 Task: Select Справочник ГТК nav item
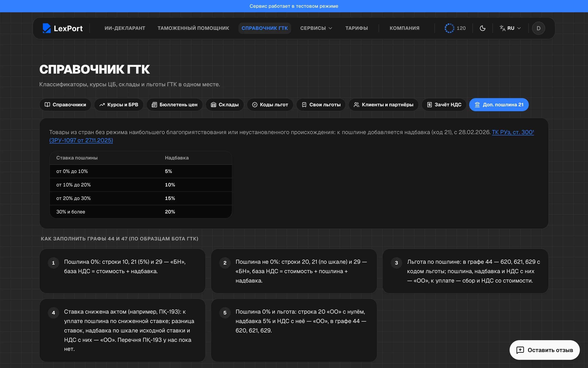(265, 28)
